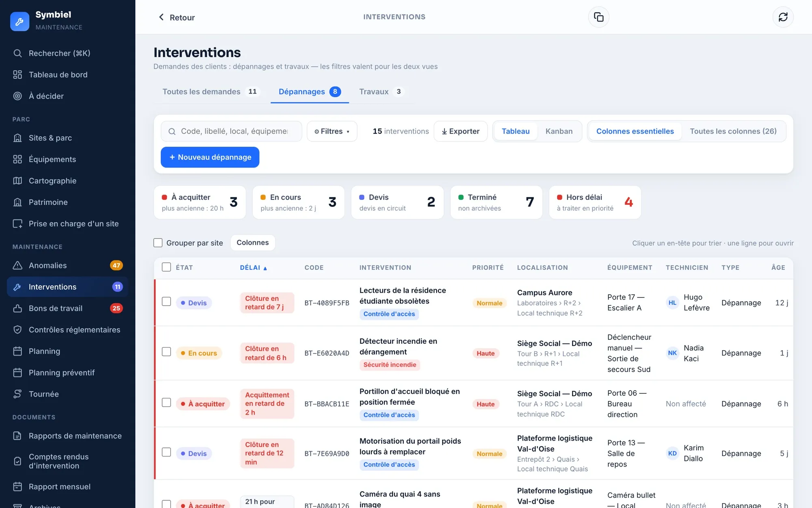Select row checkbox for BT-BBACB11E
This screenshot has height=508, width=812.
pyautogui.click(x=166, y=402)
